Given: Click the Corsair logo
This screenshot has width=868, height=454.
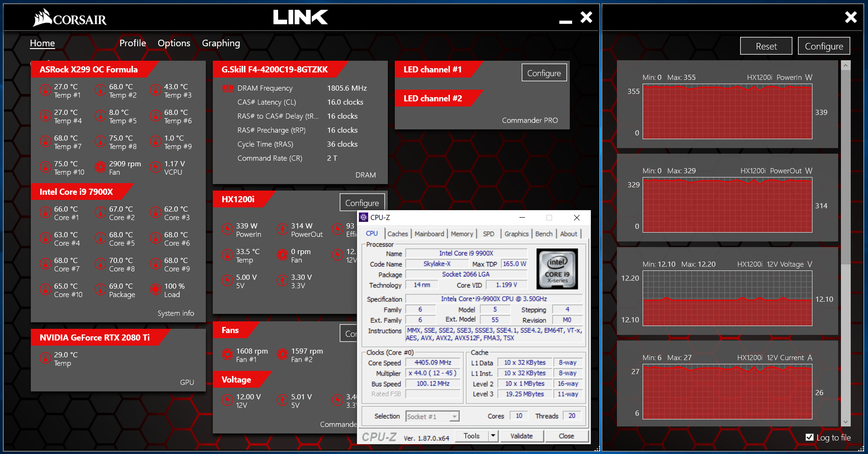Looking at the screenshot, I should point(70,18).
